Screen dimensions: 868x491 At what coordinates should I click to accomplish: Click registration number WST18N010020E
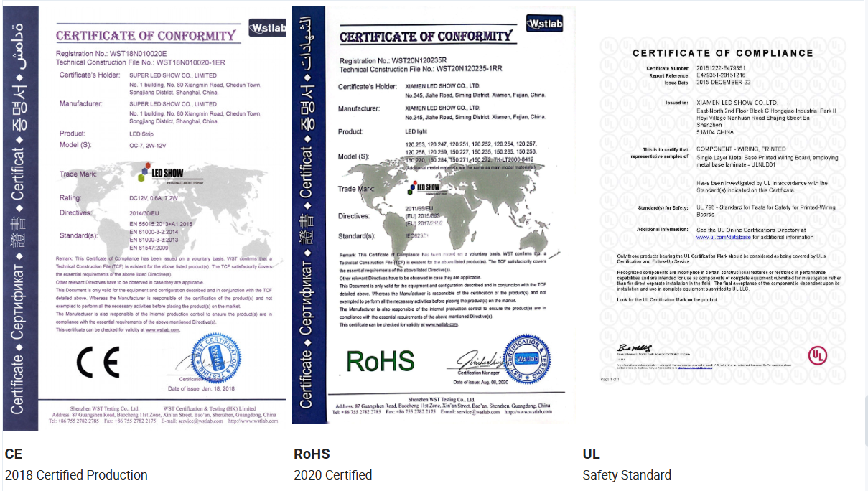(139, 54)
